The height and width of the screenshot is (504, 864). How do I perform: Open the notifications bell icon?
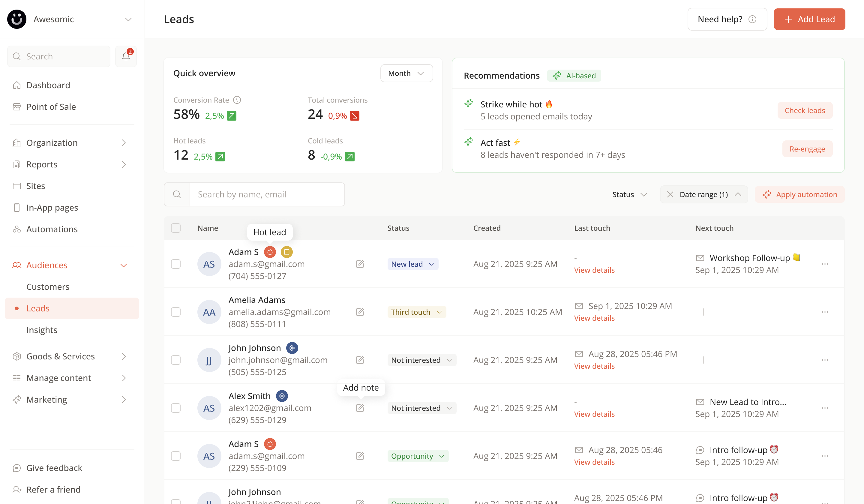coord(126,56)
